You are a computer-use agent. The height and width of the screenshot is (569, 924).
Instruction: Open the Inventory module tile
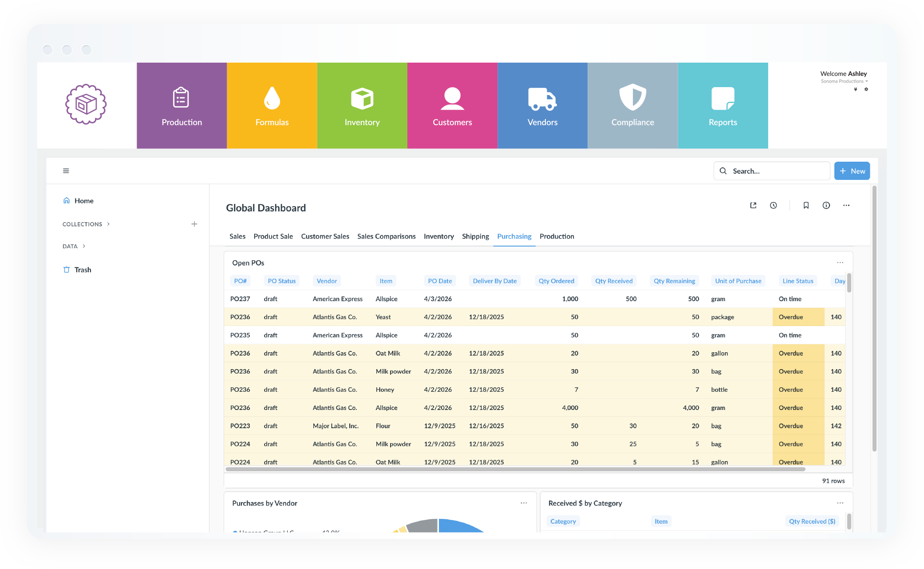362,105
